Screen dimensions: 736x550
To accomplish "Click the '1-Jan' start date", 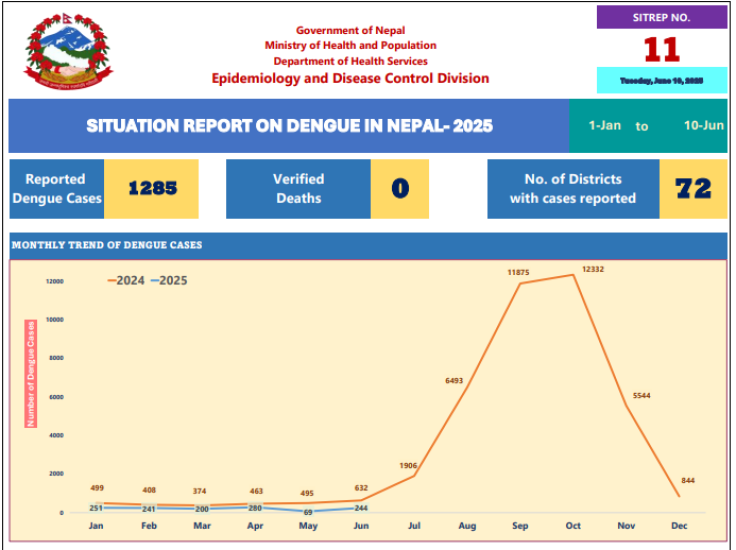I will point(605,125).
